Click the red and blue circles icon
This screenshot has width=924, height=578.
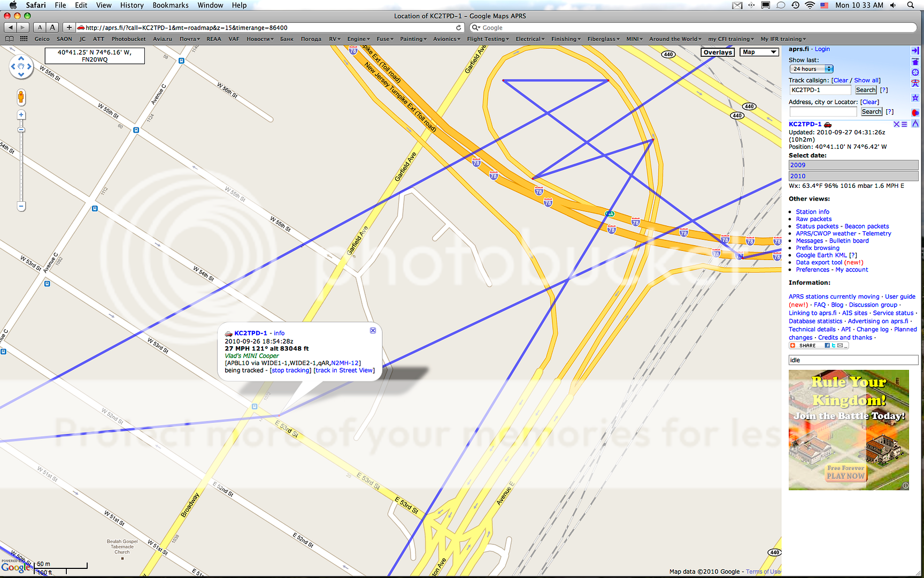(915, 112)
